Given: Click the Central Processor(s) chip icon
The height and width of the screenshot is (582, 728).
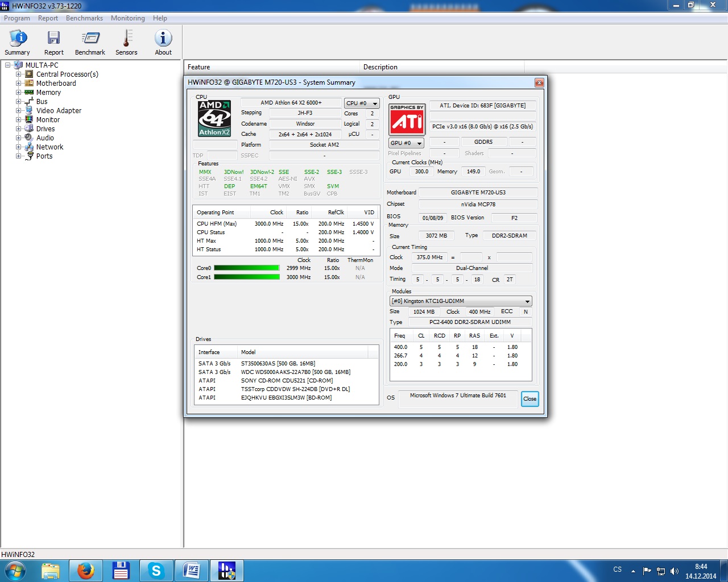Looking at the screenshot, I should tap(29, 74).
